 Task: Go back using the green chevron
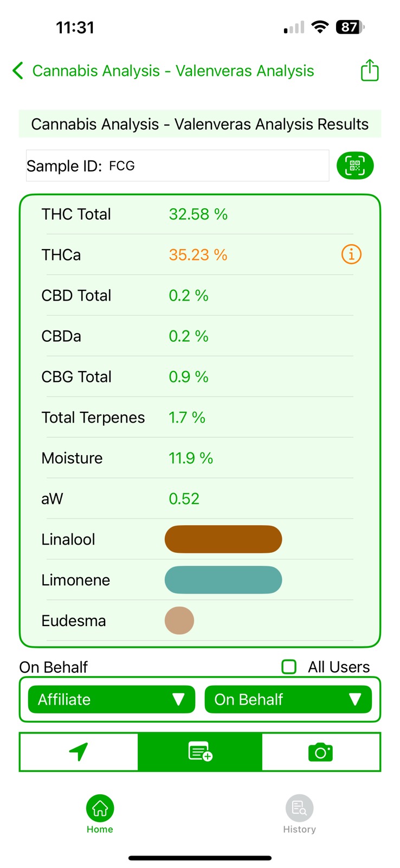(x=18, y=71)
